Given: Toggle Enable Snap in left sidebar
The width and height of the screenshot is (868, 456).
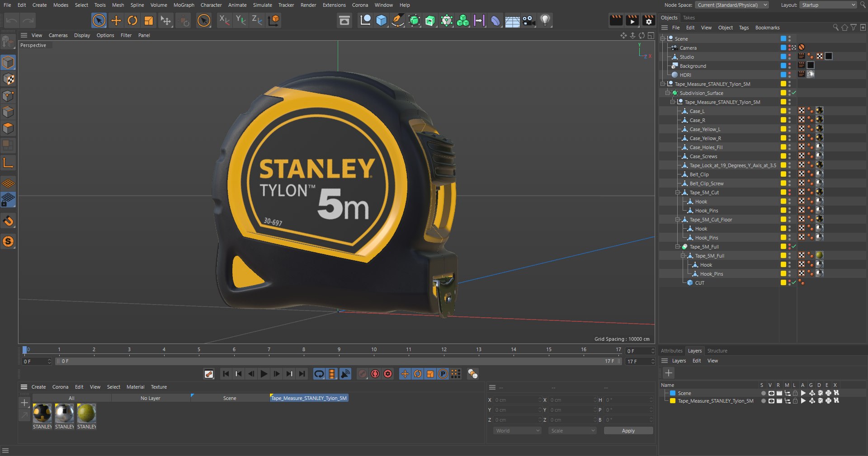Looking at the screenshot, I should [8, 221].
